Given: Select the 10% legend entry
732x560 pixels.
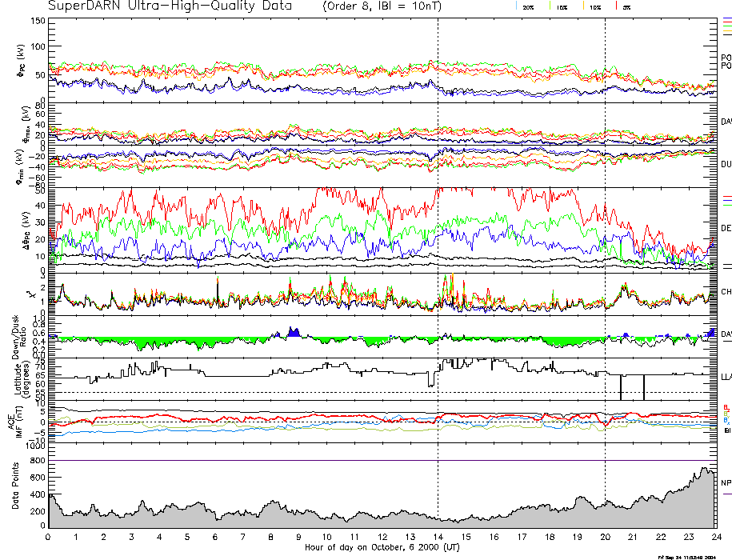Looking at the screenshot, I should 594,6.
